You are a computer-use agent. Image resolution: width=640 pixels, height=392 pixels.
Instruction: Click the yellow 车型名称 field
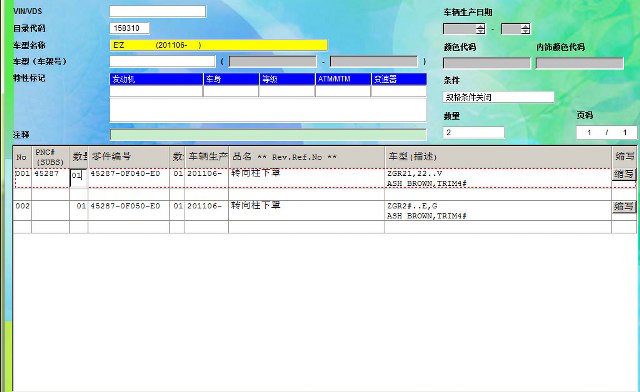218,45
